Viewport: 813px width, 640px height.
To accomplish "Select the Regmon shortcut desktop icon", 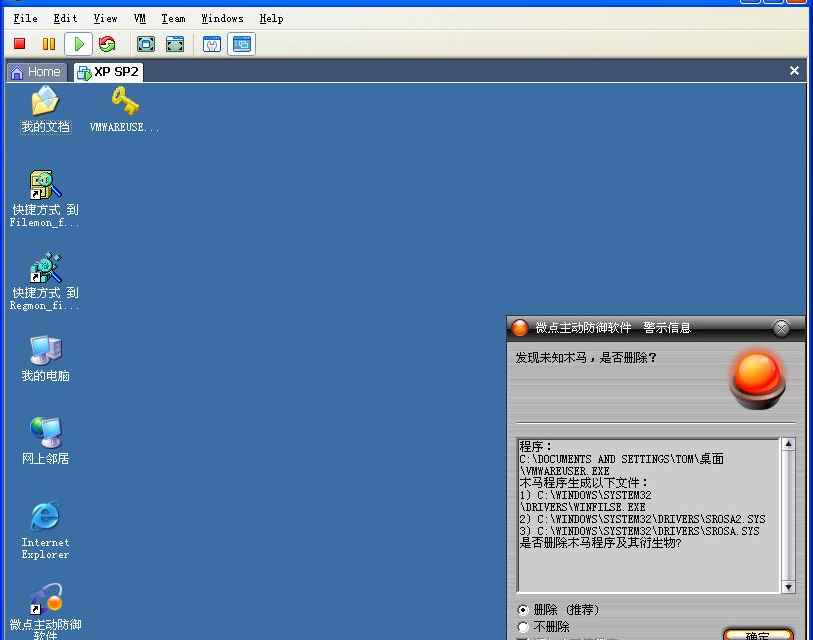I will point(45,269).
